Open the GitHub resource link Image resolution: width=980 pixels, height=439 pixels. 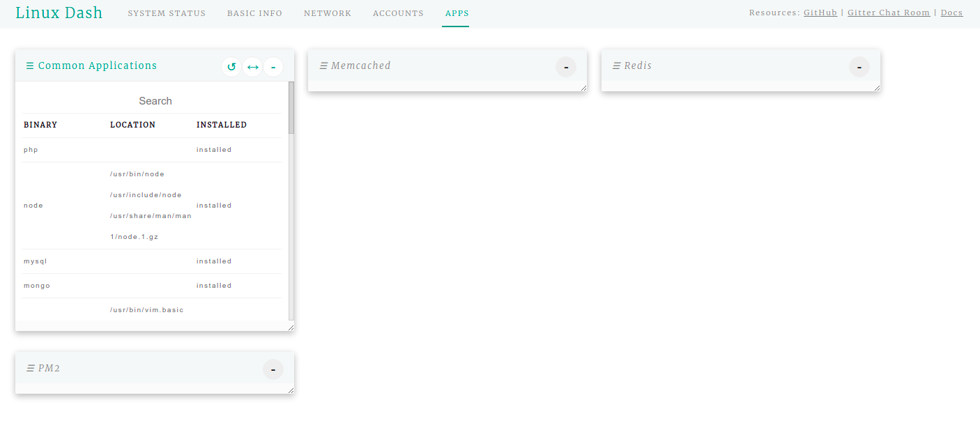[820, 13]
